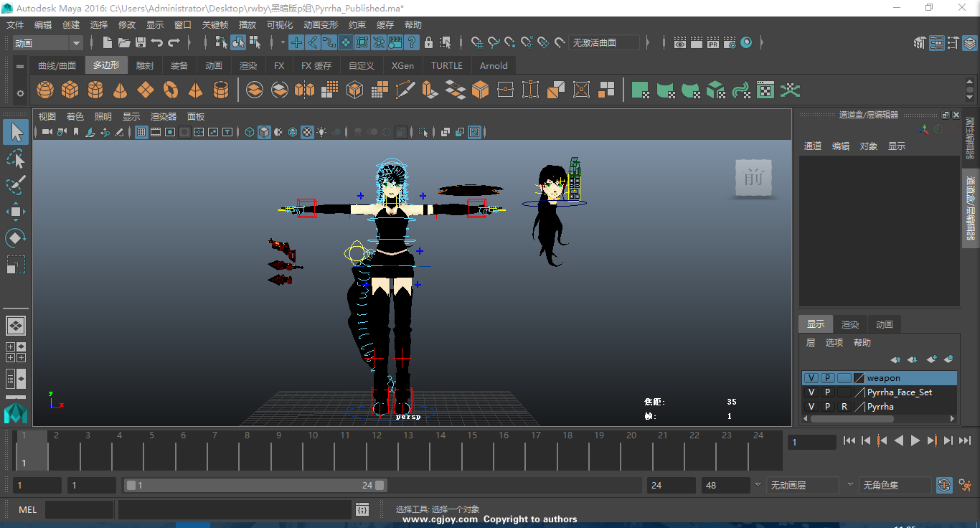Toggle the P playback box of Pyrrha_Face_Set
The image size is (980, 528).
tap(827, 392)
